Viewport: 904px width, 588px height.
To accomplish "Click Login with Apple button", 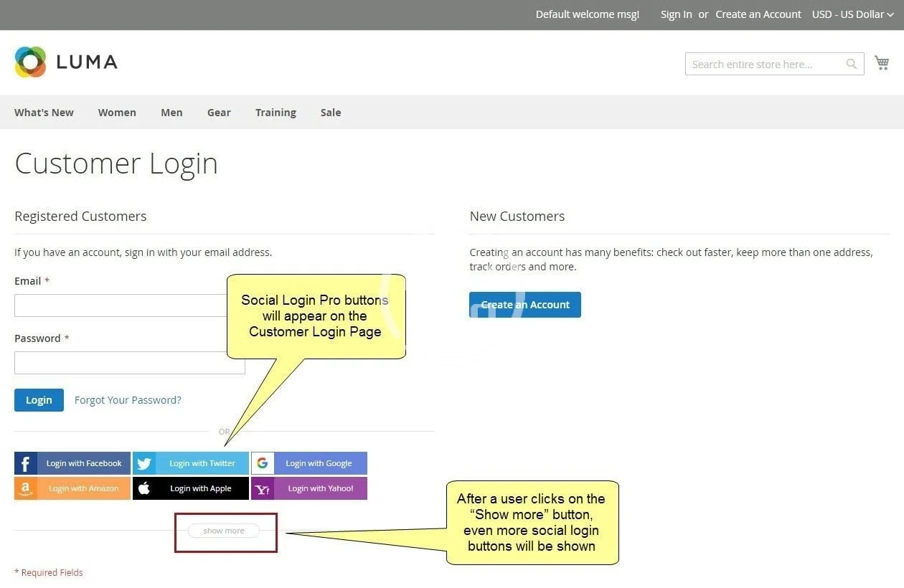I will pyautogui.click(x=191, y=488).
